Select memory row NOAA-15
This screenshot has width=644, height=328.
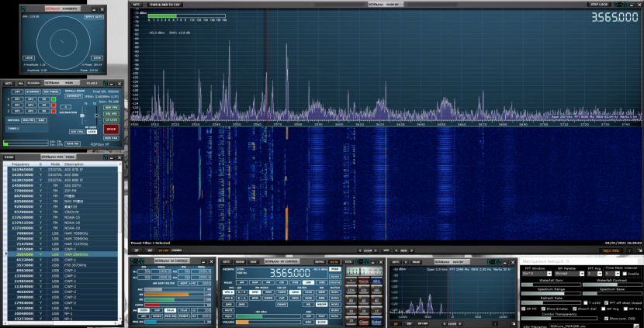[61, 217]
